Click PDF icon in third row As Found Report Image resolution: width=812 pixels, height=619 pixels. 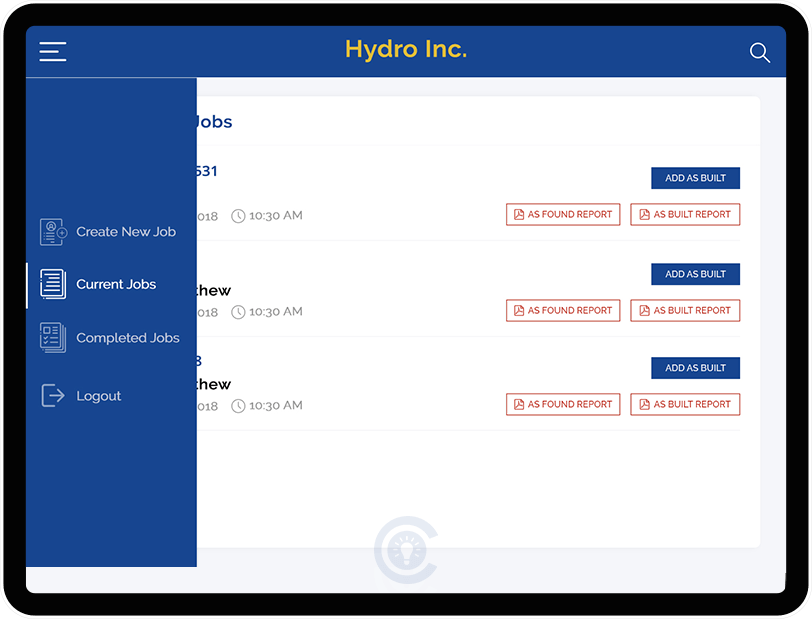coord(519,404)
